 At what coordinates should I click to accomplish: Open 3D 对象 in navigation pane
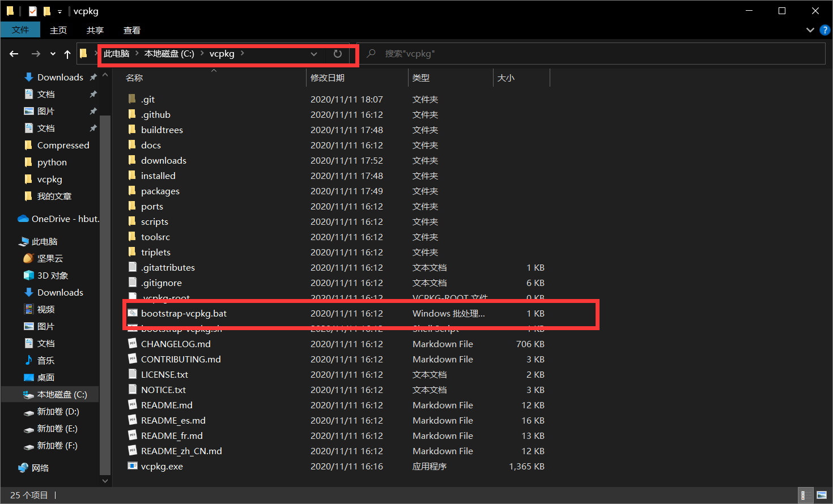(x=52, y=275)
